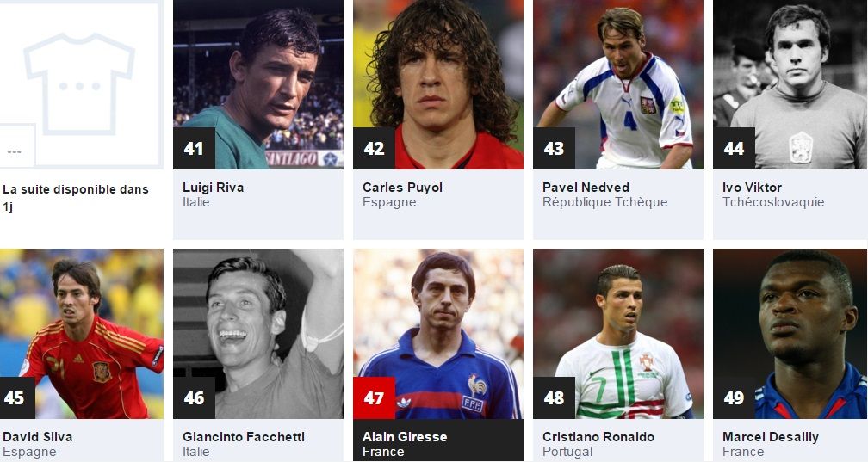Open Marcel Desailly photo thumbnail
868x462 pixels.
(790, 334)
